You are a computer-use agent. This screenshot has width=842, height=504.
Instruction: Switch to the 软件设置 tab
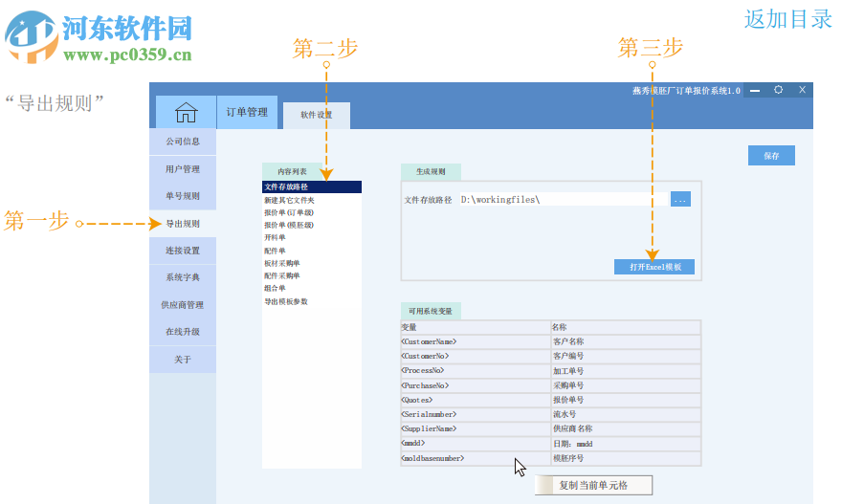317,115
